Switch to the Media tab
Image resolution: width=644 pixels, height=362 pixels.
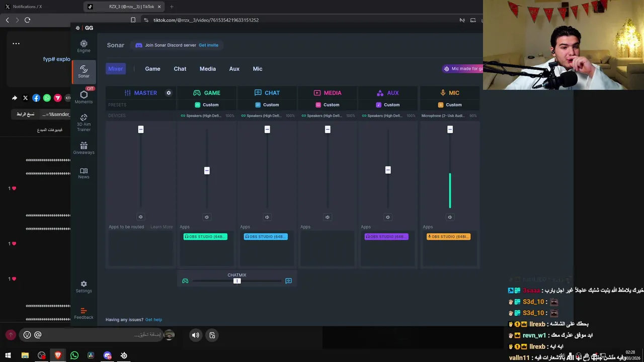point(208,69)
